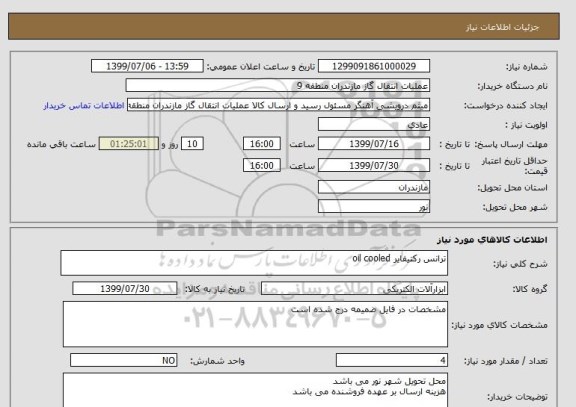Click the remaining days field 10
The height and width of the screenshot is (407, 576).
point(192,144)
